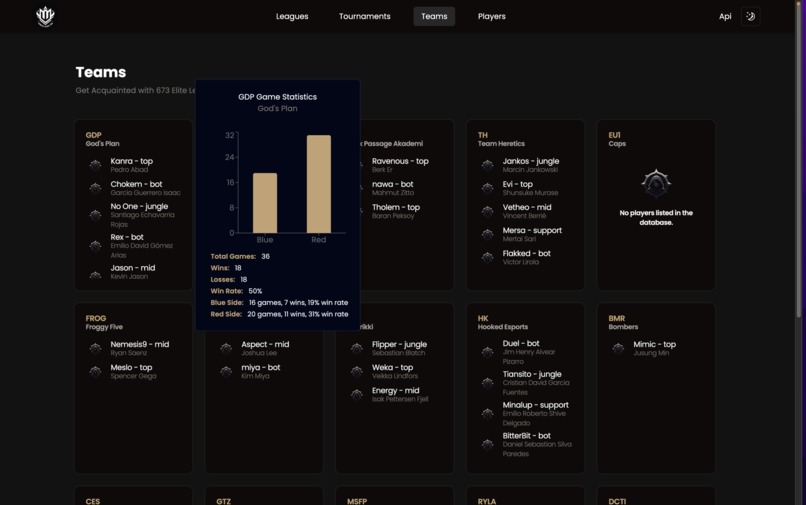Screen dimensions: 806x505
Task: Toggle the dark mode theme icon
Action: point(750,16)
